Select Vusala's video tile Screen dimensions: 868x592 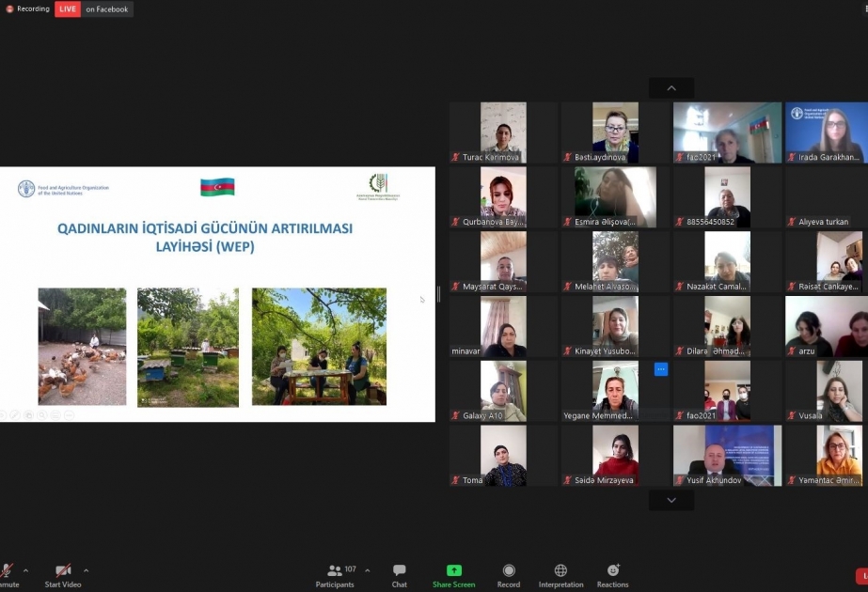tap(827, 391)
